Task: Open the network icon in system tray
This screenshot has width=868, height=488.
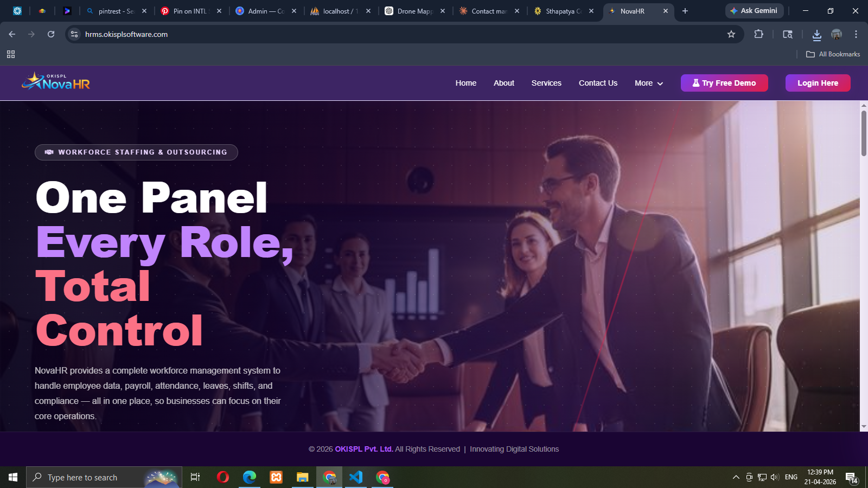Action: [x=762, y=477]
